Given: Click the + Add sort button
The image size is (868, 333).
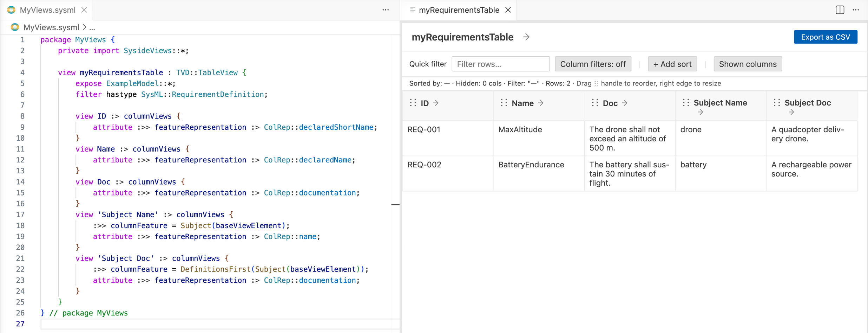Looking at the screenshot, I should pyautogui.click(x=672, y=64).
